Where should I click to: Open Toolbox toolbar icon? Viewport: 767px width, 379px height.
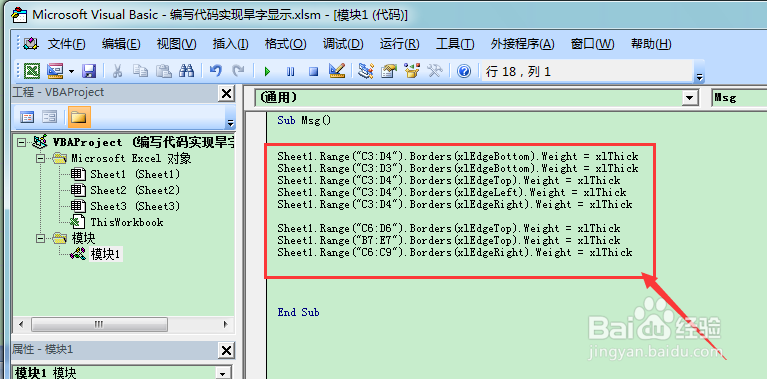(x=435, y=71)
